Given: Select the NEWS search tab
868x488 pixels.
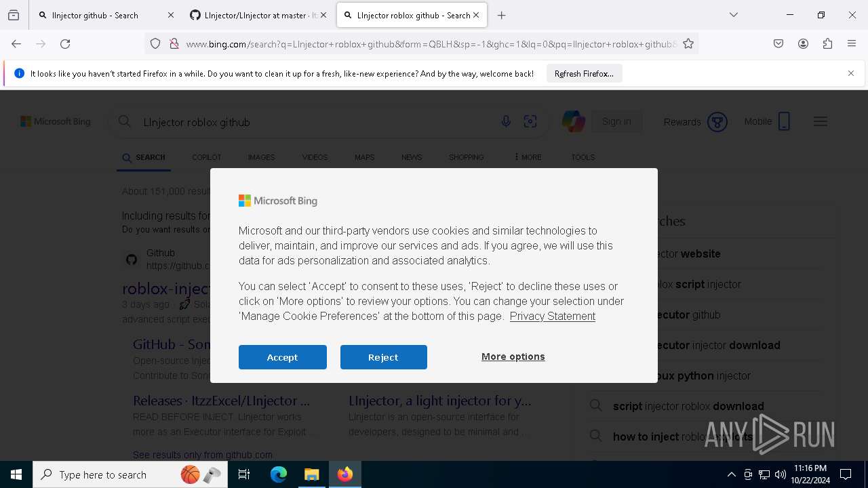Looking at the screenshot, I should point(412,157).
